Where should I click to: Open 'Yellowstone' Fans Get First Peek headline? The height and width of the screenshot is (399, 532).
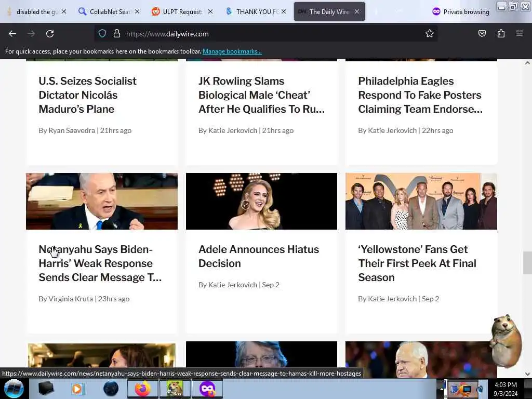click(x=417, y=263)
